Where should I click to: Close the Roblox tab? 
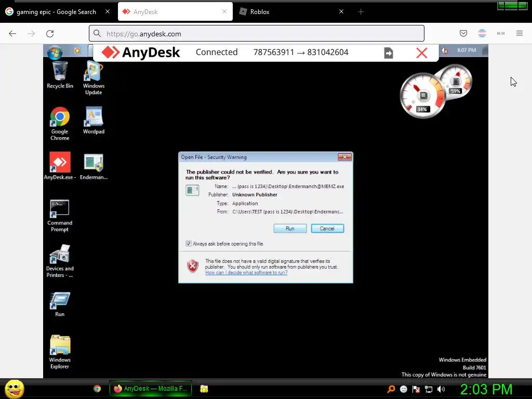(341, 11)
